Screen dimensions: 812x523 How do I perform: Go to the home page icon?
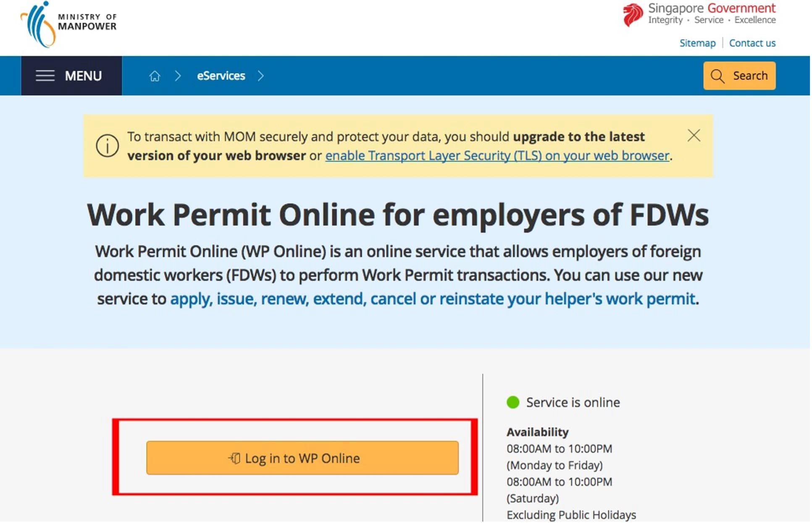pos(155,76)
